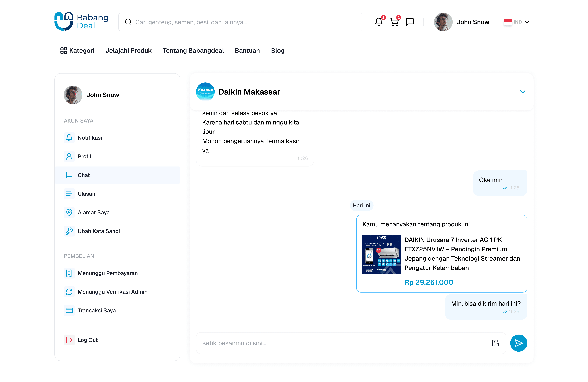588x382 pixels.
Task: Click the attach image icon in message box
Action: [495, 343]
